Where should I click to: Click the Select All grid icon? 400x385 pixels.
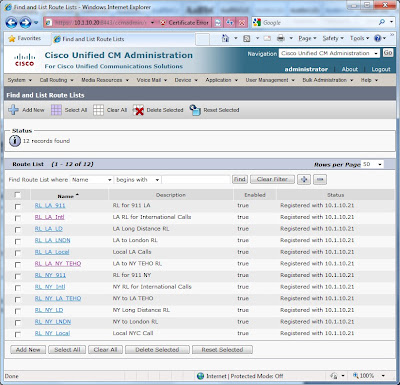(x=56, y=110)
